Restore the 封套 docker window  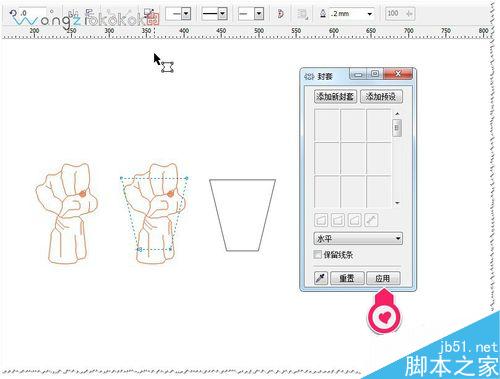coord(375,74)
